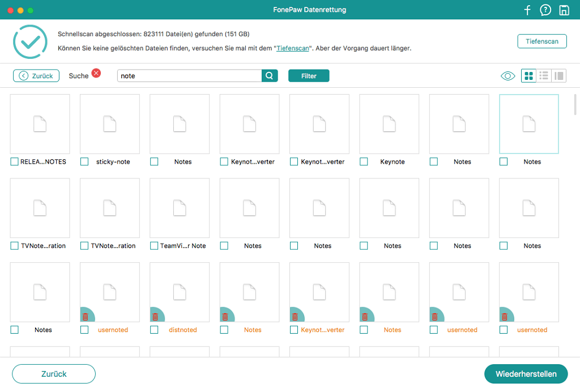The width and height of the screenshot is (580, 392).
Task: Click the bottom Zurück button
Action: click(x=54, y=374)
